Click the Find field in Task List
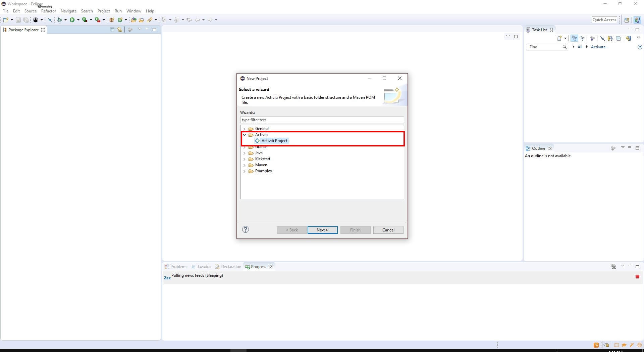The height and width of the screenshot is (352, 644). click(547, 47)
